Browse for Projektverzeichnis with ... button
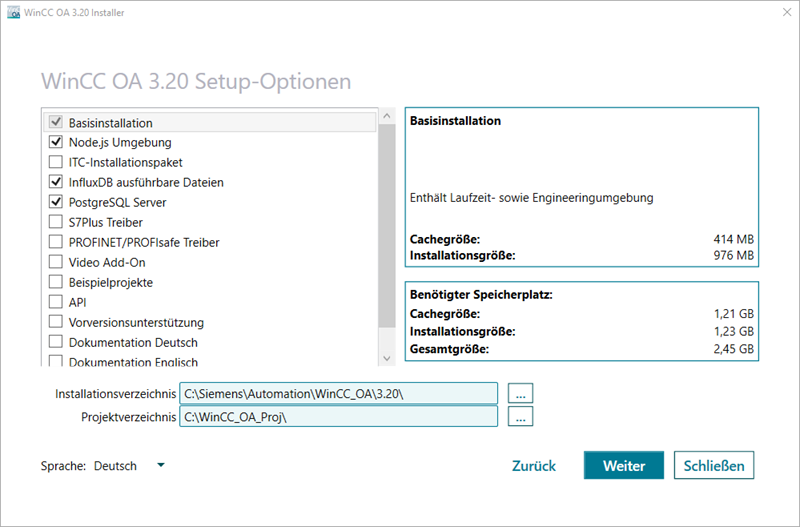800x527 pixels. pyautogui.click(x=520, y=416)
